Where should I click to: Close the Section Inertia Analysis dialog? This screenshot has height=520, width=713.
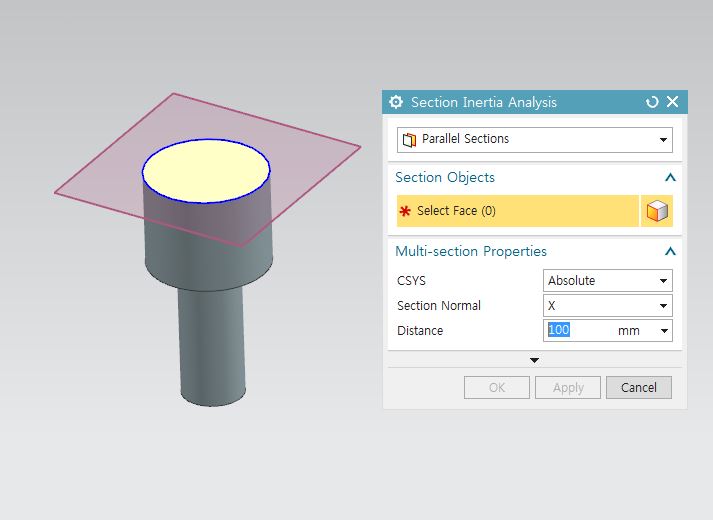tap(672, 102)
